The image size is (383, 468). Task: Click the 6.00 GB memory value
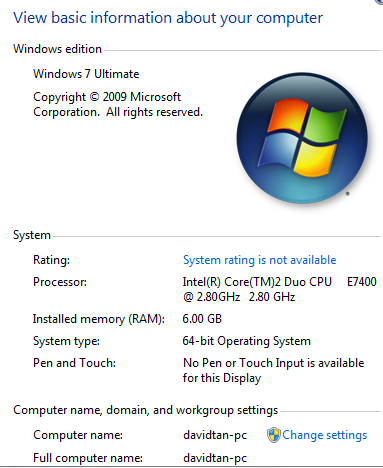(x=202, y=319)
